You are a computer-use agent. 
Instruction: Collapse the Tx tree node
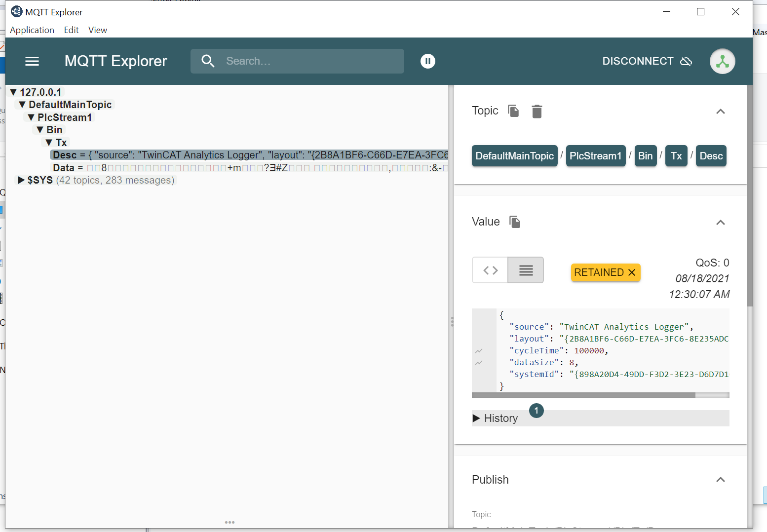pos(49,143)
